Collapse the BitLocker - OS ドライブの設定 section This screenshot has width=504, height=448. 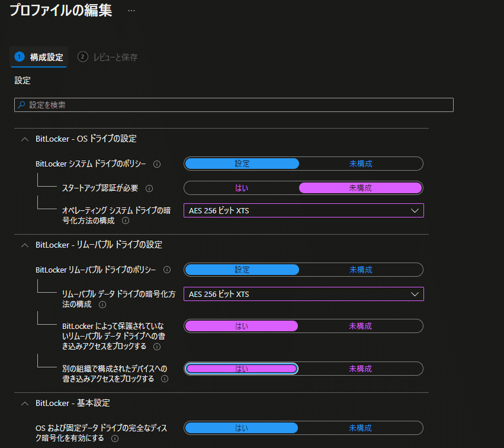coord(25,139)
